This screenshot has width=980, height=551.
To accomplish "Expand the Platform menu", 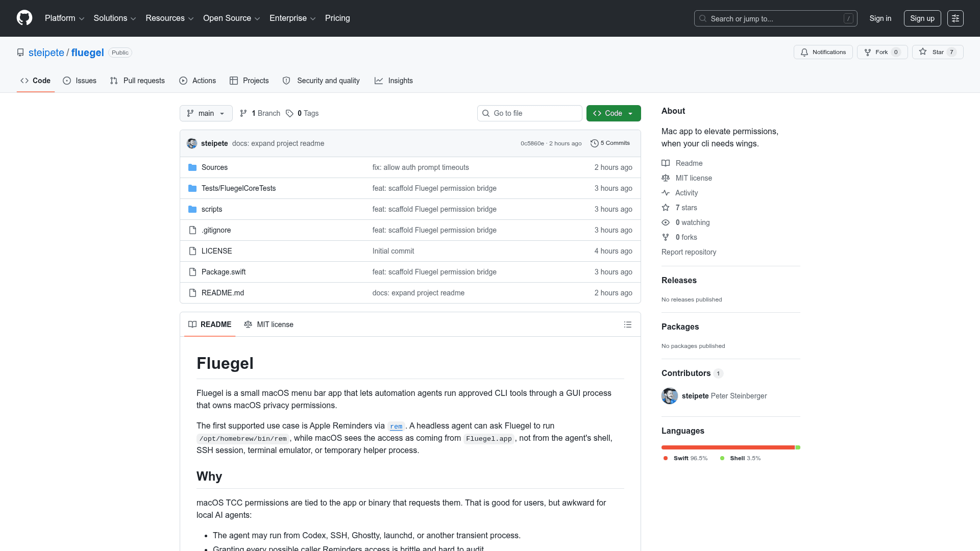I will [64, 18].
